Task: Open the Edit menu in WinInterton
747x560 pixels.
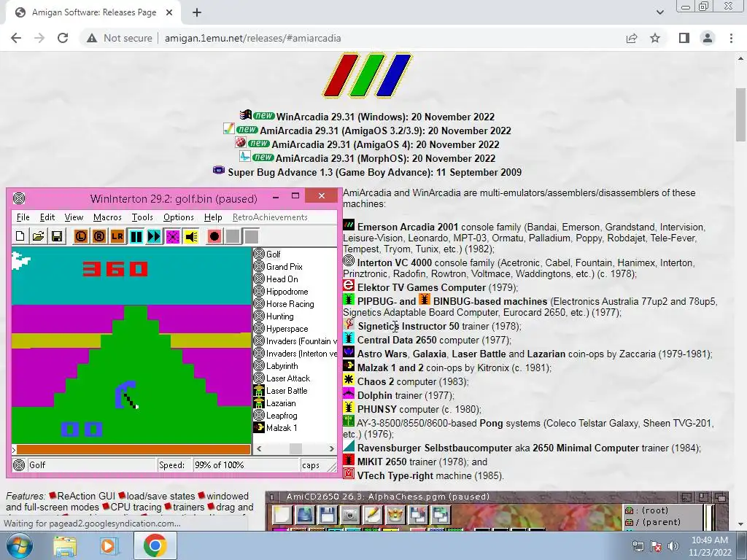Action: coord(47,217)
